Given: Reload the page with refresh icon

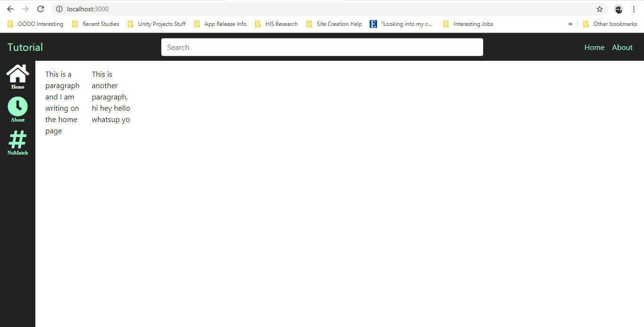Looking at the screenshot, I should pos(41,9).
